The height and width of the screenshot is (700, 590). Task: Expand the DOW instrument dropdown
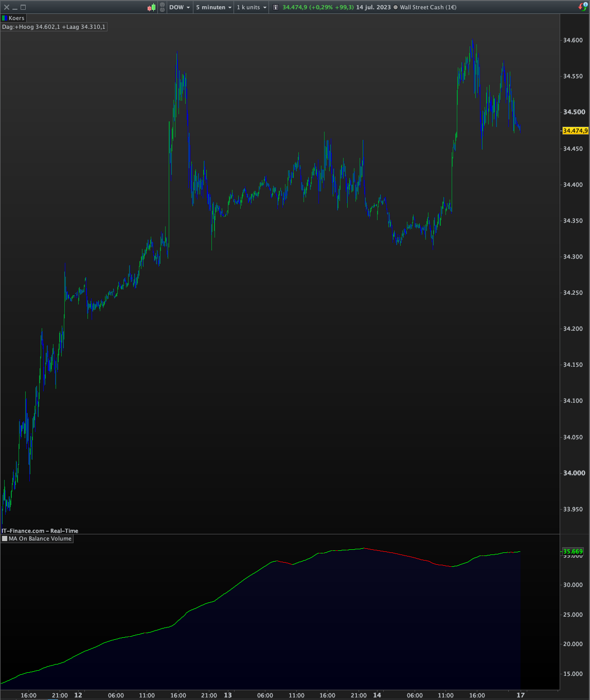point(180,7)
